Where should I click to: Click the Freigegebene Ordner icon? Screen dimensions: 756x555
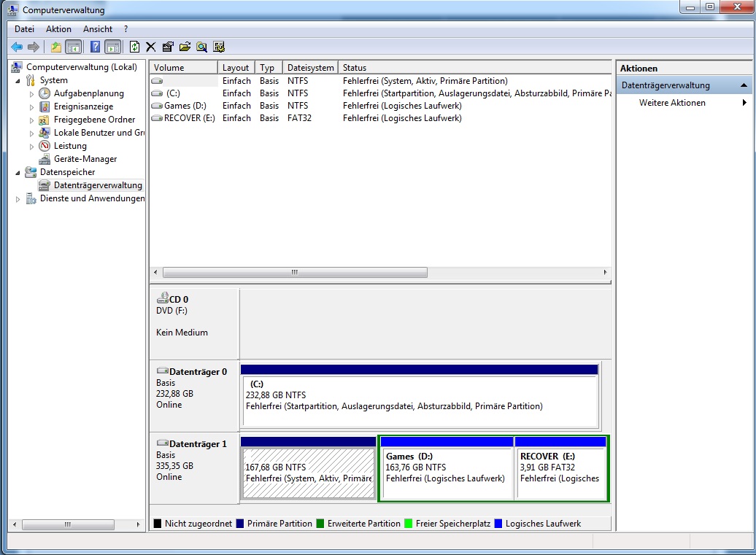click(45, 120)
